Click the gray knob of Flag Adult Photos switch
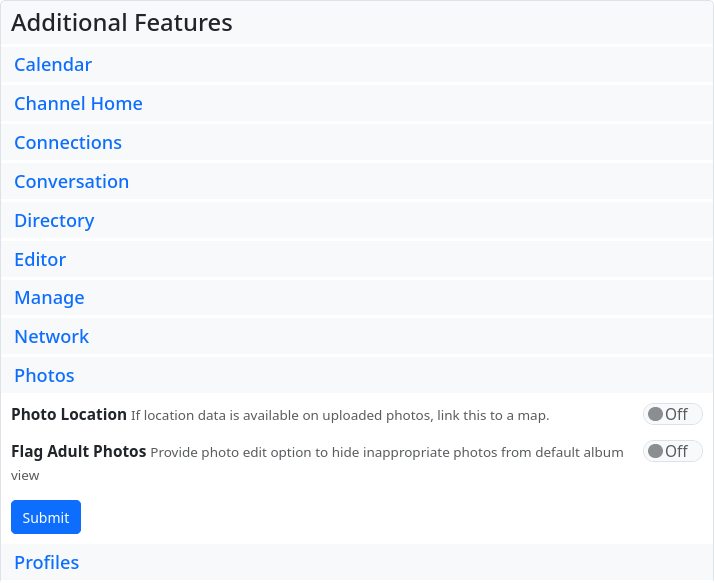 [x=656, y=451]
